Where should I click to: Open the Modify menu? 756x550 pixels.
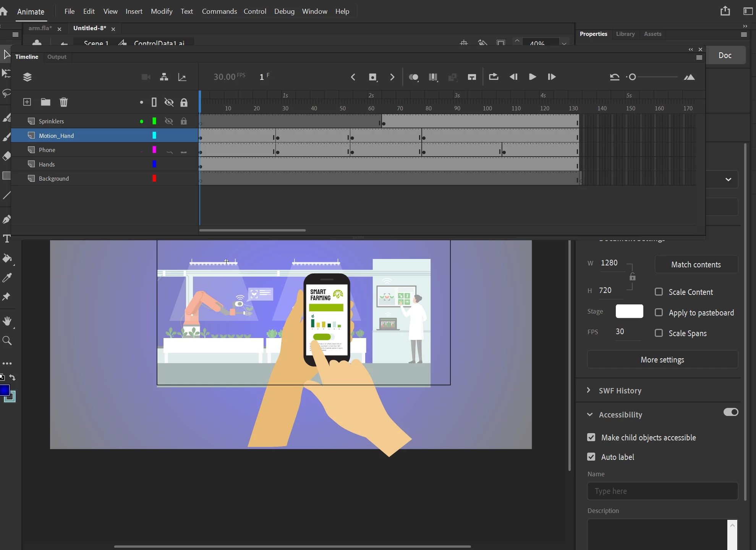click(161, 11)
